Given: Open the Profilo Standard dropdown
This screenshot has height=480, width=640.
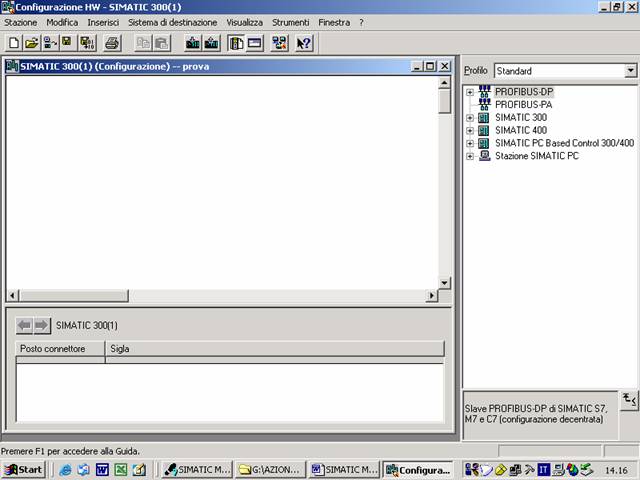Looking at the screenshot, I should point(630,71).
